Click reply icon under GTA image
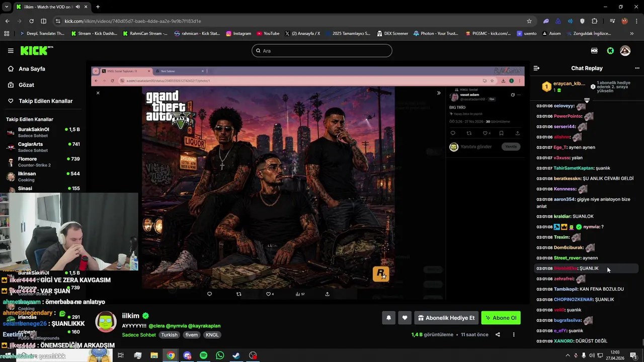644x362 pixels. (x=210, y=294)
